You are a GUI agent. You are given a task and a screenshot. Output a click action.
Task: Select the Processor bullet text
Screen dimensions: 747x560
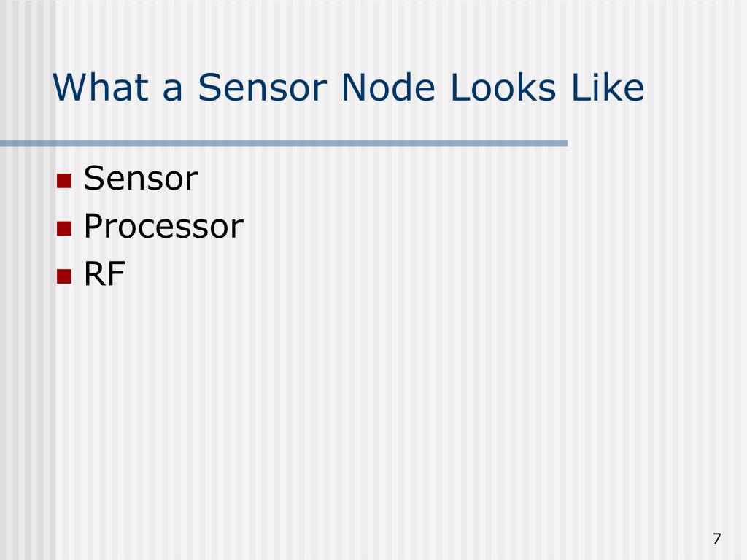[163, 226]
